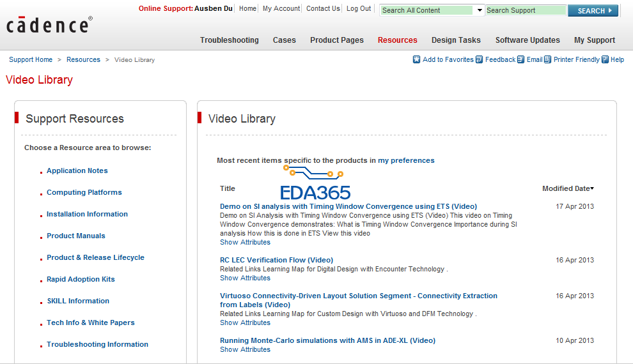
Task: Open the Troubleshooting menu
Action: [230, 40]
